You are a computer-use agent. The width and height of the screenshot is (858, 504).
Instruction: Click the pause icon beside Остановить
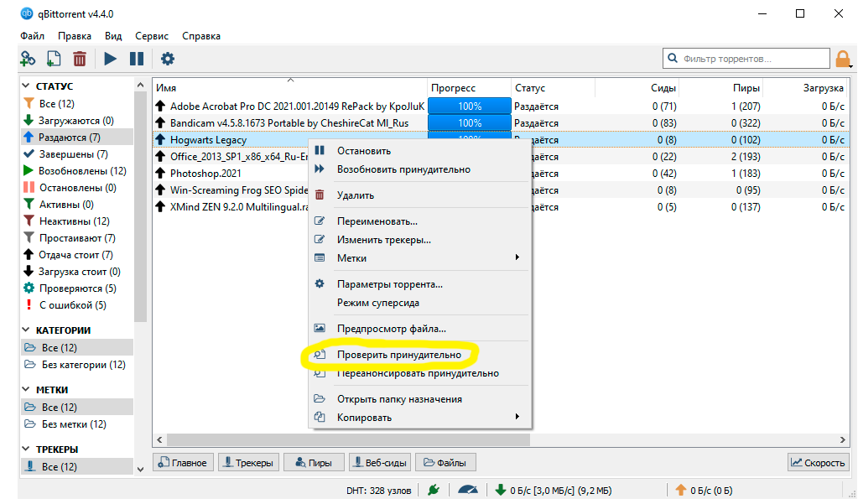(320, 150)
